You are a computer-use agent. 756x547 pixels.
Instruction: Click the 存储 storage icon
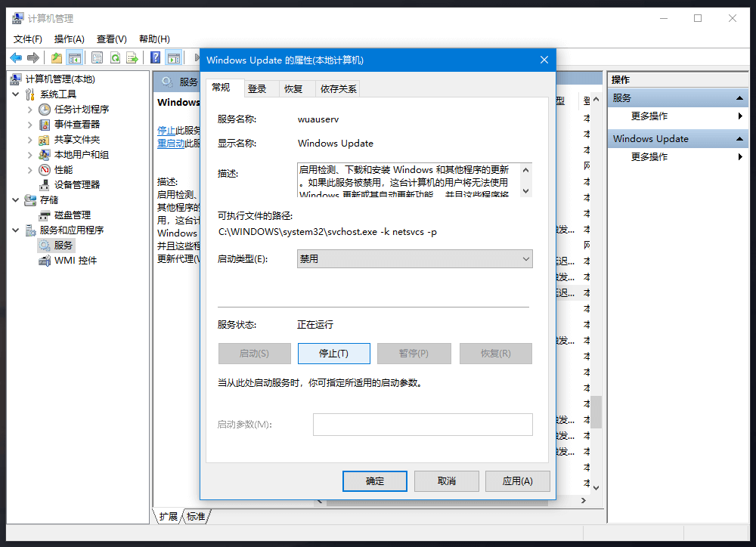[x=30, y=200]
